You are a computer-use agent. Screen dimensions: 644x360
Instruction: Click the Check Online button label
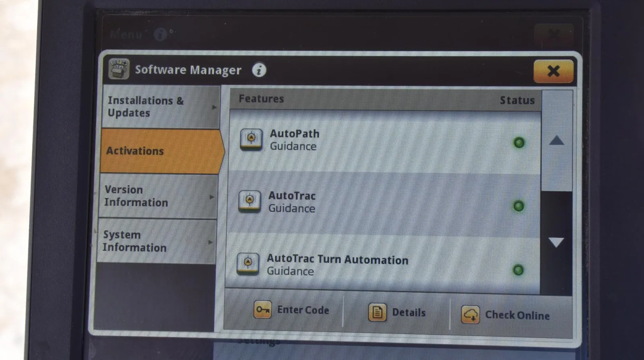(x=517, y=315)
